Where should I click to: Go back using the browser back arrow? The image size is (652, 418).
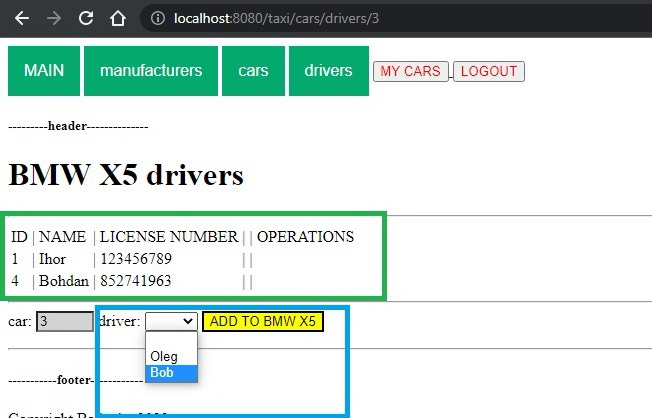[22, 18]
